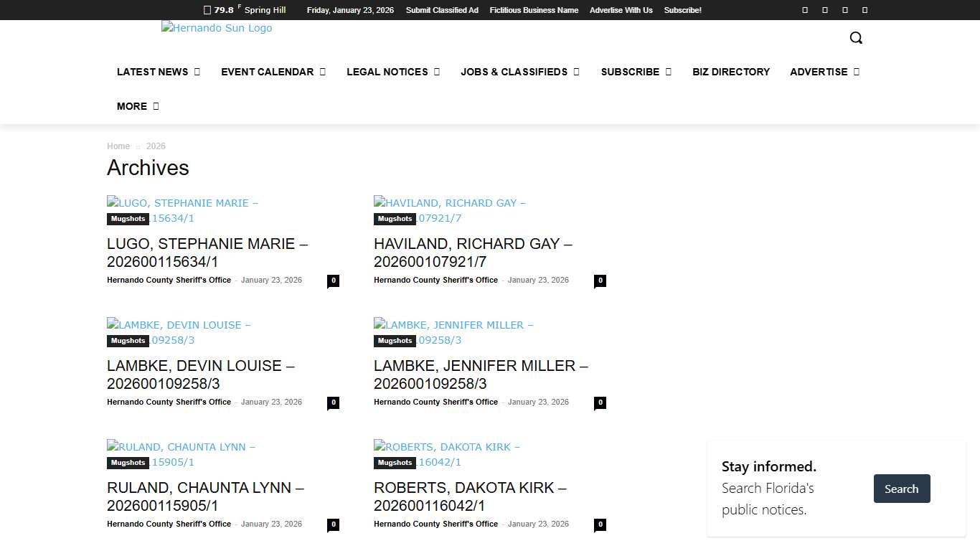The width and height of the screenshot is (980, 551).
Task: Expand the Legal Notices dropdown
Action: (x=392, y=72)
